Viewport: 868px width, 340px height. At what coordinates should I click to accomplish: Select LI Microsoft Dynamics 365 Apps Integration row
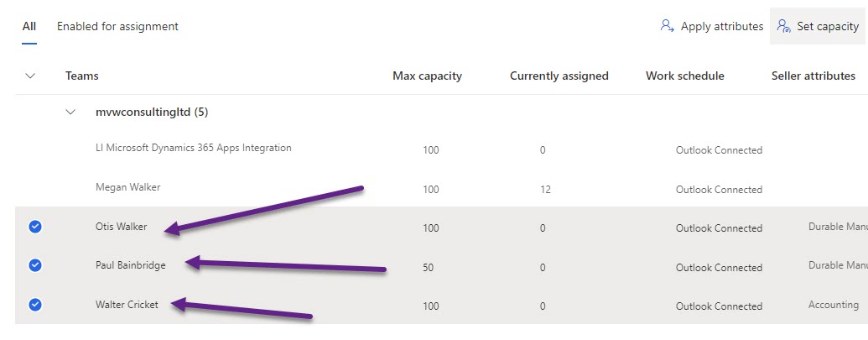coord(193,148)
